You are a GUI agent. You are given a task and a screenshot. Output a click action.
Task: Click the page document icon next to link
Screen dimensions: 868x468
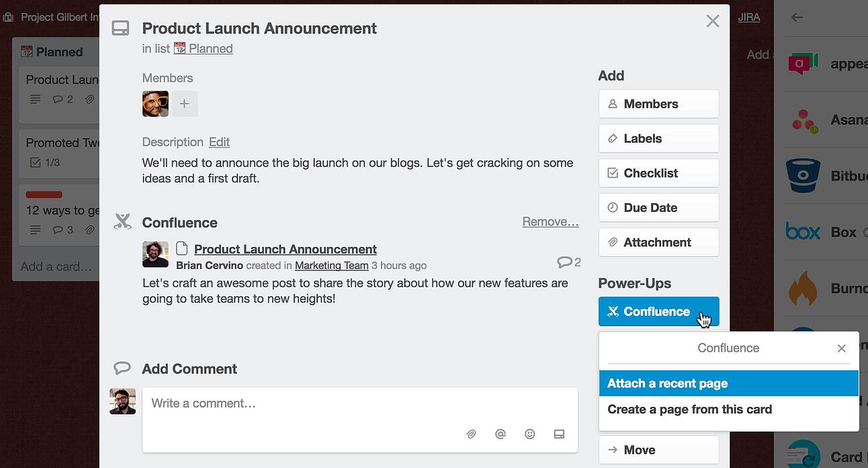click(x=181, y=249)
